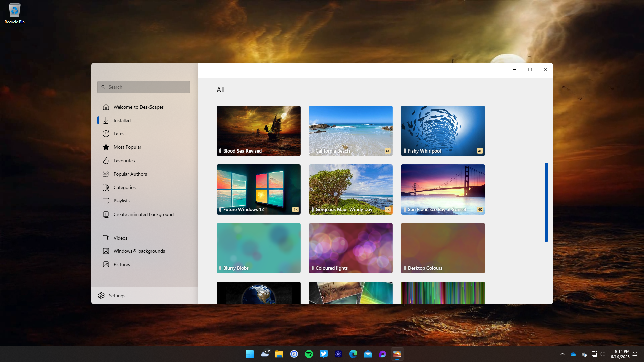Browse the Videos section
Viewport: 644px width, 362px height.
pyautogui.click(x=120, y=238)
